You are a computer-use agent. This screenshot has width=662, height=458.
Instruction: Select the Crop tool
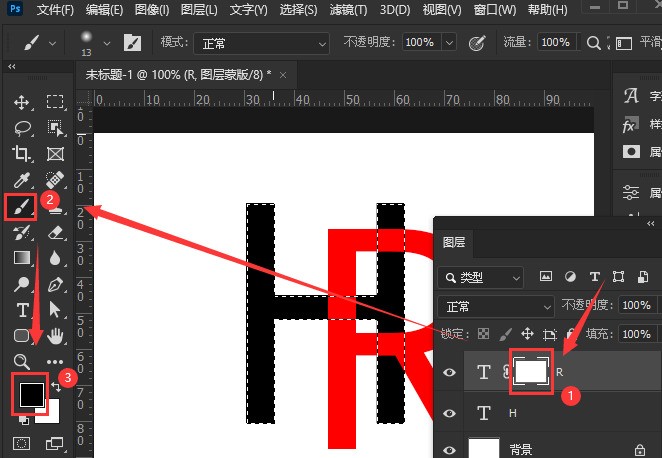tap(21, 154)
